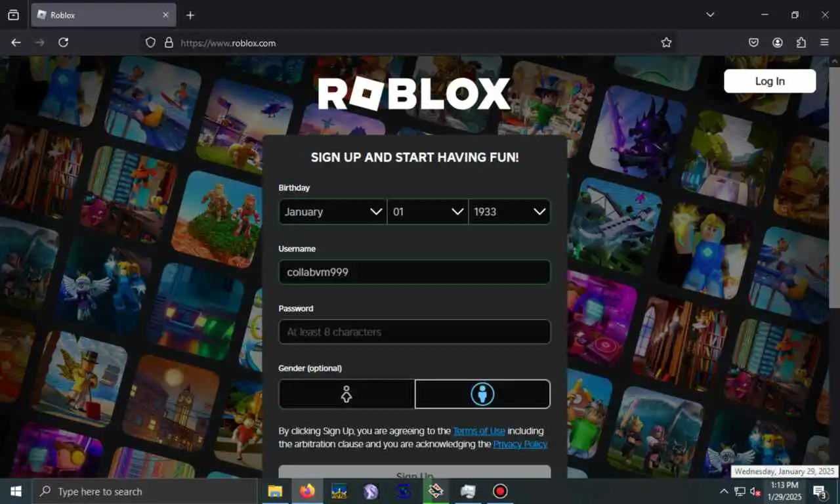Select the female gender option
840x504 pixels.
click(346, 394)
